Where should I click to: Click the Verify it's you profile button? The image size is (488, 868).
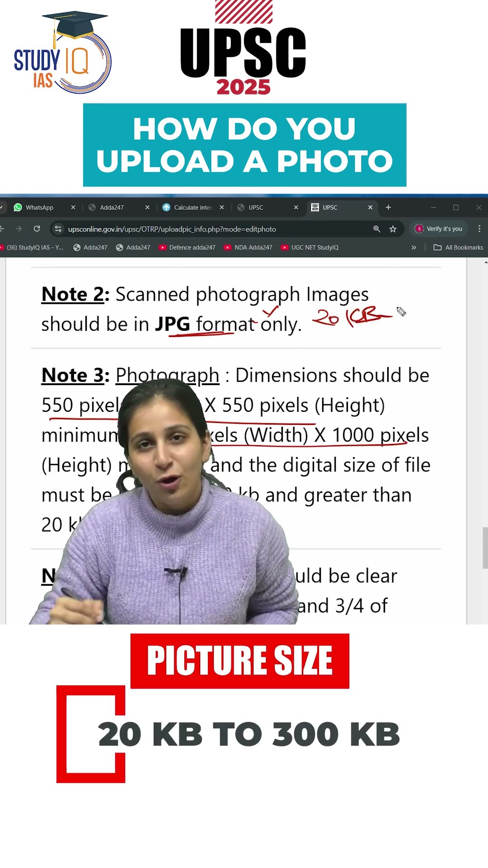pyautogui.click(x=439, y=229)
